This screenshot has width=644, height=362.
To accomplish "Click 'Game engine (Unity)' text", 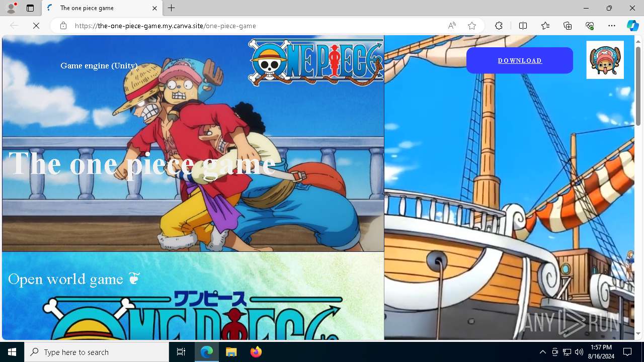I will 99,65.
